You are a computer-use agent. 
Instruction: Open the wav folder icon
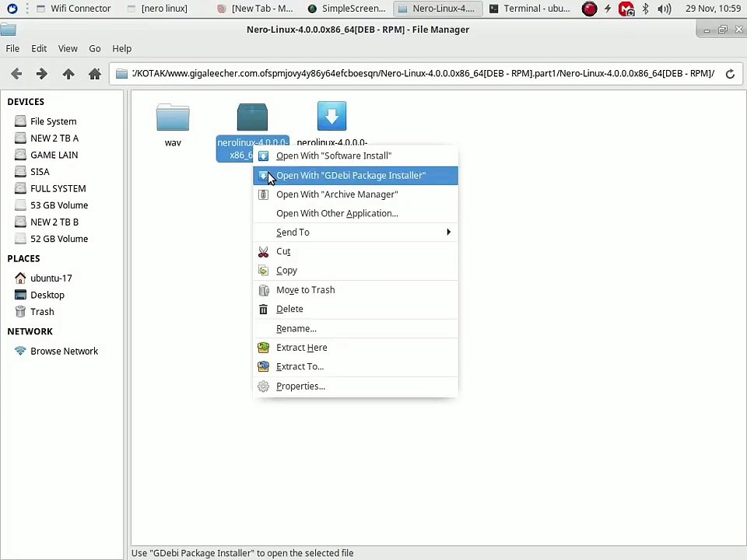[173, 117]
